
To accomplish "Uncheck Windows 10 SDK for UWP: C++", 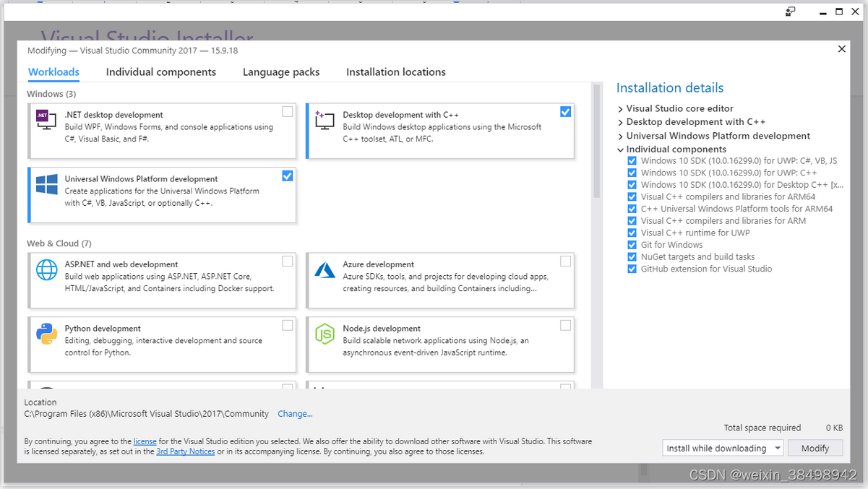I will coord(632,173).
